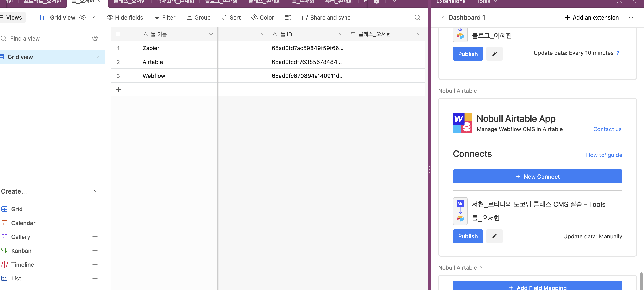The width and height of the screenshot is (644, 290).
Task: Add a new row with the plus
Action: point(119,90)
